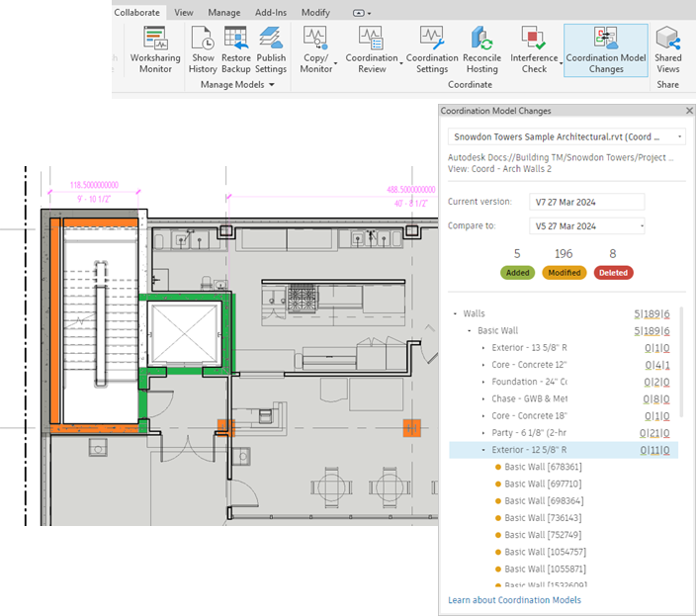Launch the Copy/Monitor tool
The height and width of the screenshot is (616, 696).
[316, 49]
